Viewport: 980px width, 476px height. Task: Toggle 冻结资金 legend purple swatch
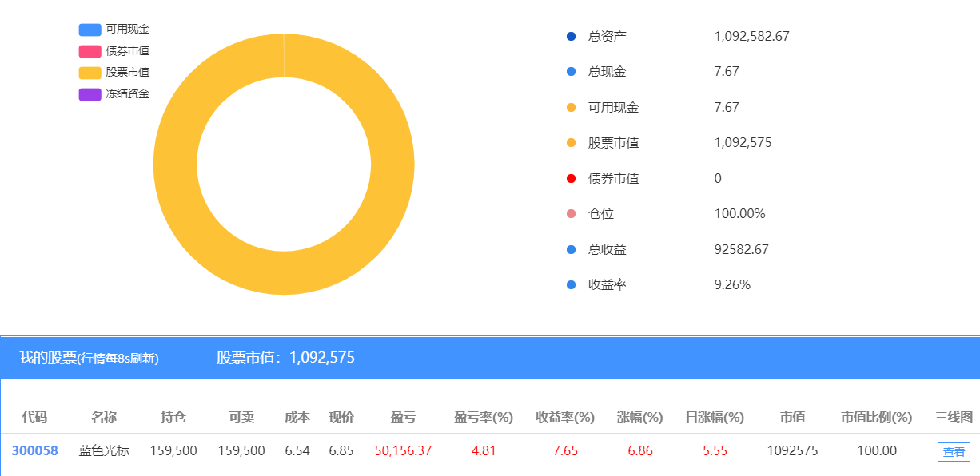90,94
